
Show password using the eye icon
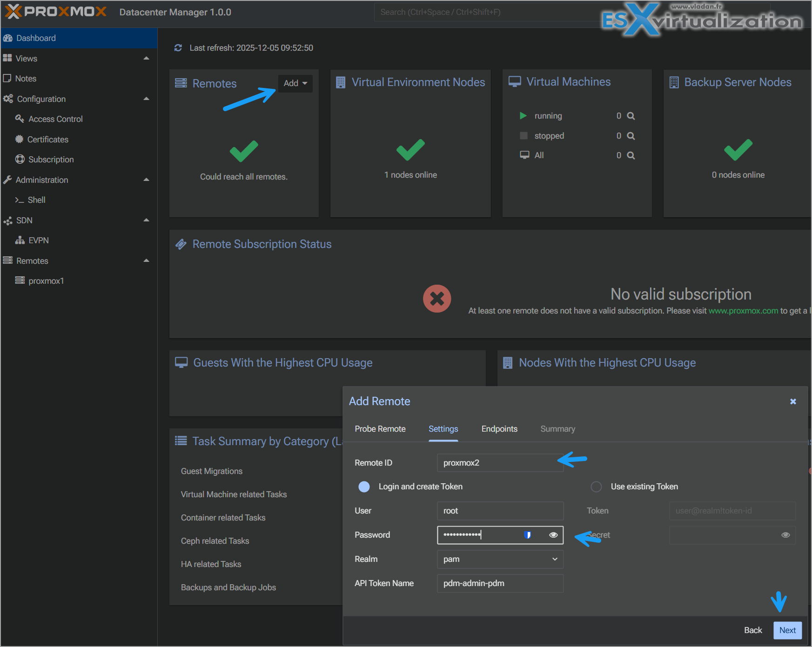553,535
